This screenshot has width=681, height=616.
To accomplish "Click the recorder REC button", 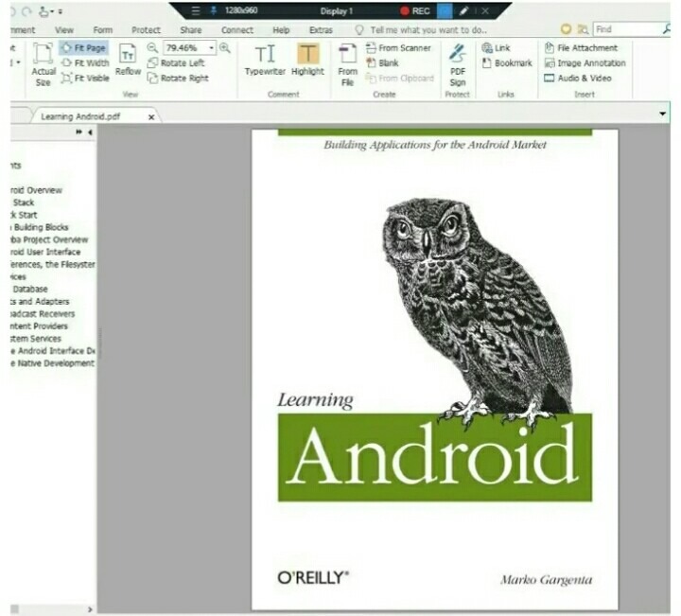I will tap(415, 10).
